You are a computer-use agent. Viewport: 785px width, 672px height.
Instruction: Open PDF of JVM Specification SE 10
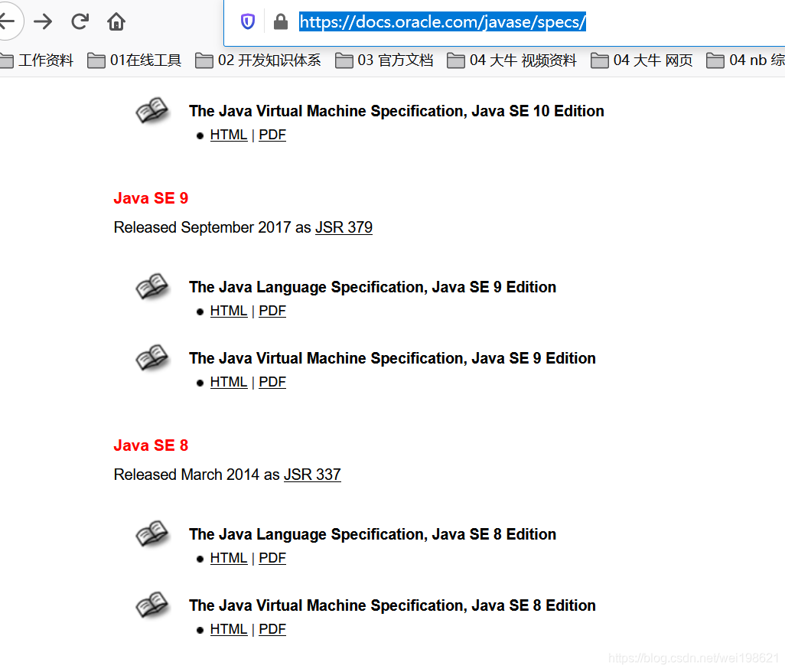(x=272, y=135)
